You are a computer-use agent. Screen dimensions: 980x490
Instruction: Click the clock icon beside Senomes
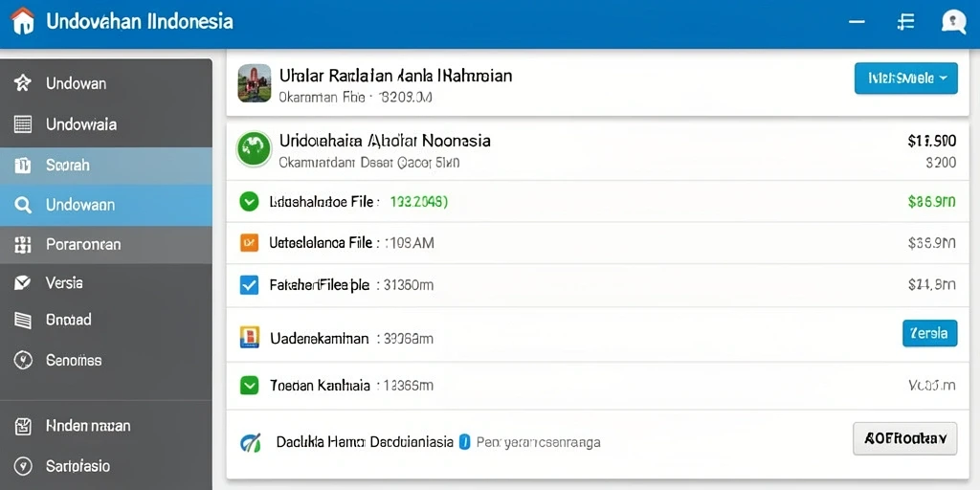tap(23, 360)
